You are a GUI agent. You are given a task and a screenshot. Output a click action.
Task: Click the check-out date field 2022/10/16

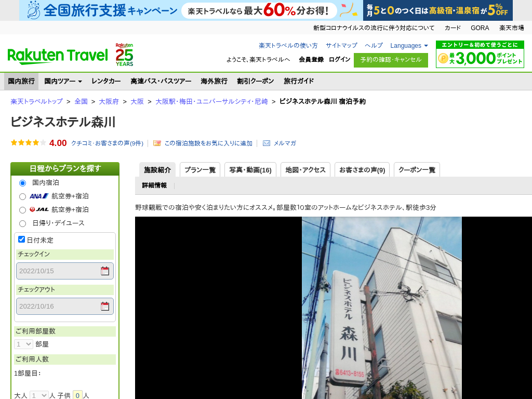point(65,306)
